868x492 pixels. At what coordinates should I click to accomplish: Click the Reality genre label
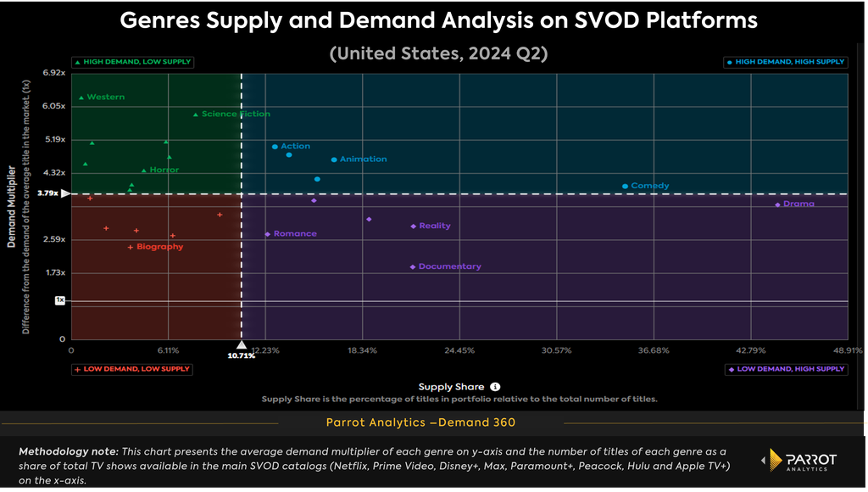(x=435, y=226)
